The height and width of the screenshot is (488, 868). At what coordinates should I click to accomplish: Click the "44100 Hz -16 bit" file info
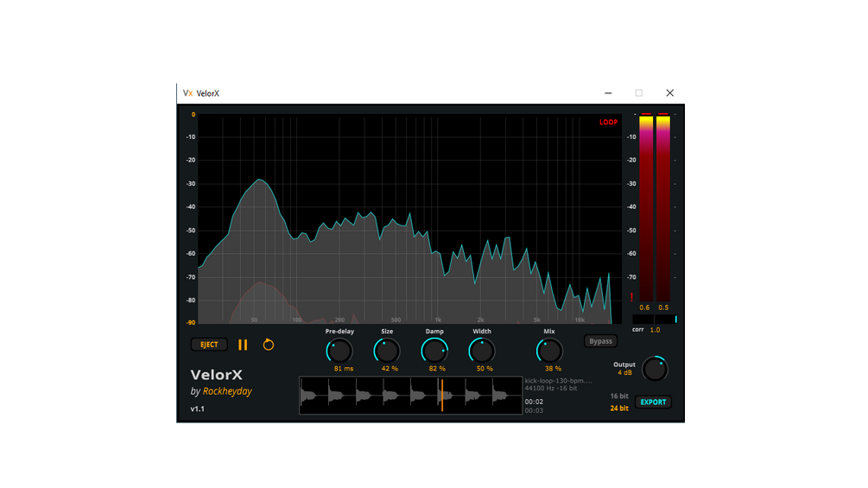[551, 388]
